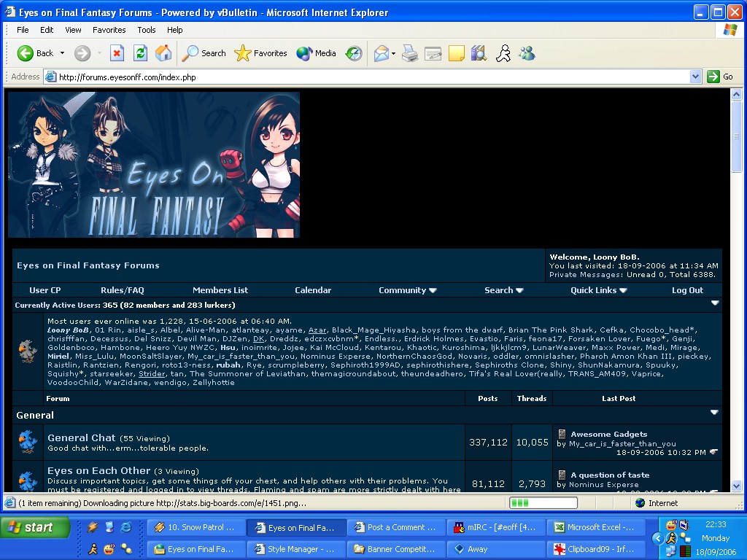Open the Awesome Gadgets thread link
The width and height of the screenshot is (747, 560).
point(609,434)
